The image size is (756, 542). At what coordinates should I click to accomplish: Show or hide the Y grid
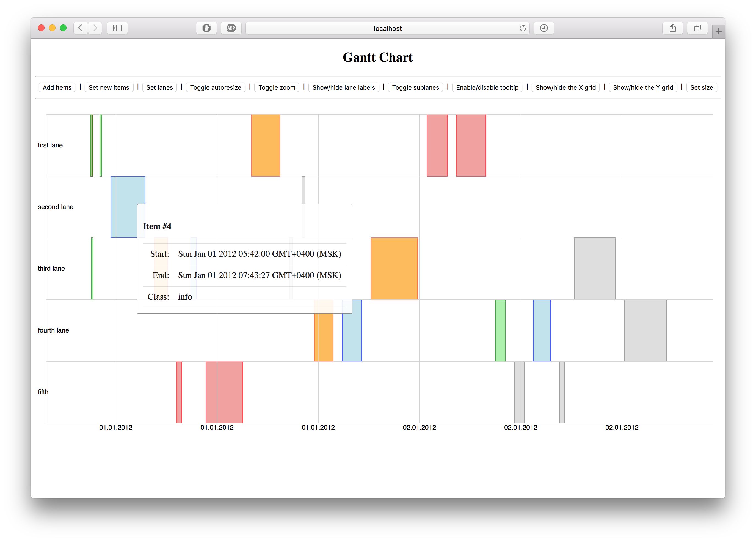[643, 87]
